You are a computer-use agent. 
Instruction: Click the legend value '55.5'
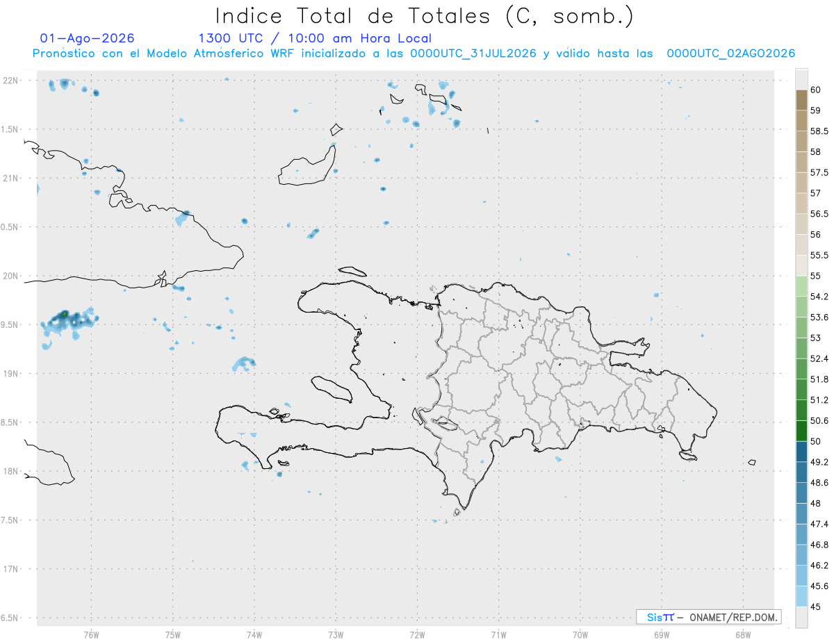[819, 255]
